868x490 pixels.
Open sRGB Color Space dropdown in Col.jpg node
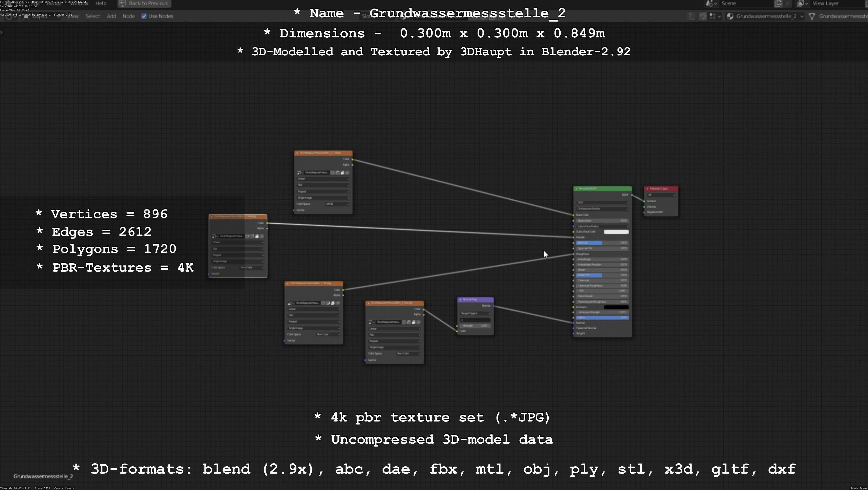337,204
